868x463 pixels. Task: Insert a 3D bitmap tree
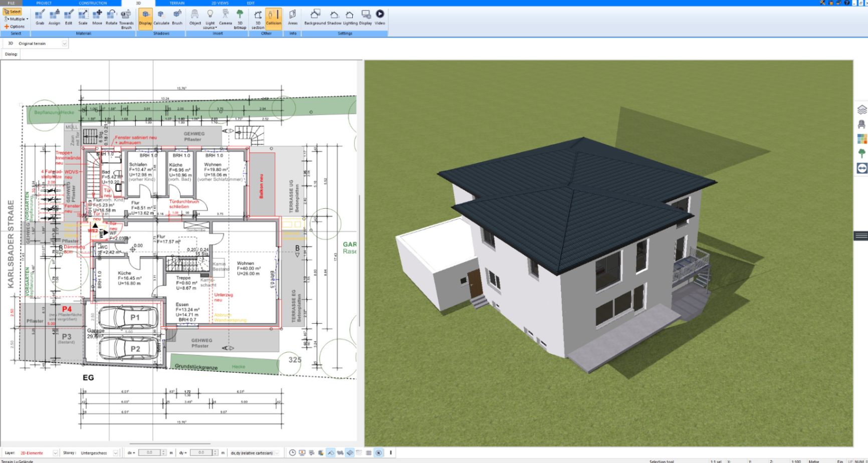coord(240,19)
